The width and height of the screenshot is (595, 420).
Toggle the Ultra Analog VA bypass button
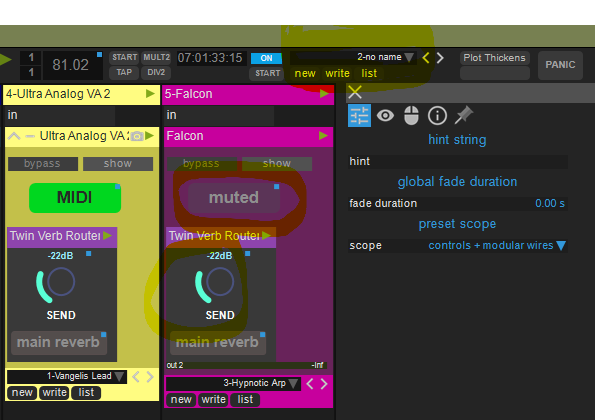tap(43, 164)
